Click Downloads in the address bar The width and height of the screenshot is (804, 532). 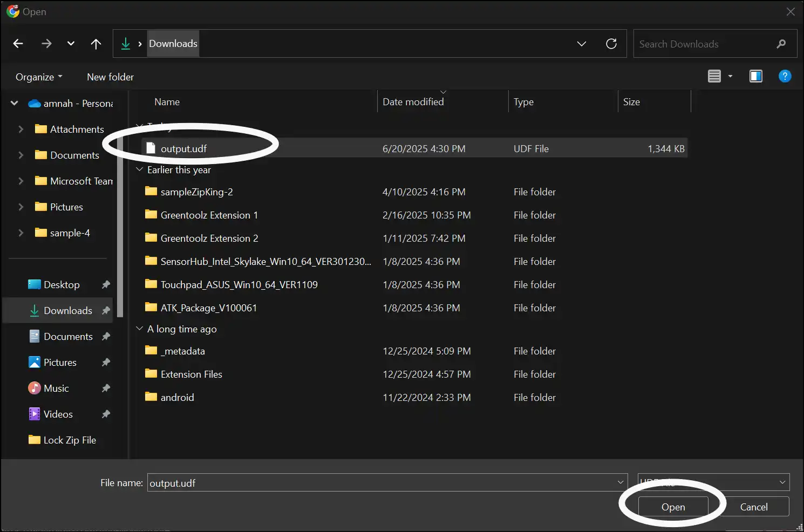[173, 44]
